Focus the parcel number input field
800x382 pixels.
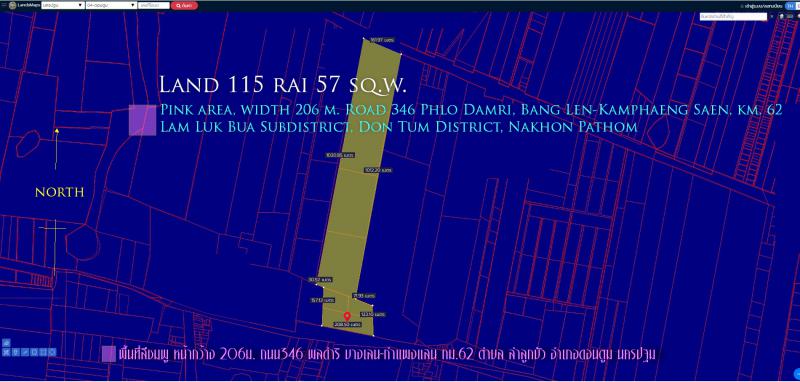point(154,5)
